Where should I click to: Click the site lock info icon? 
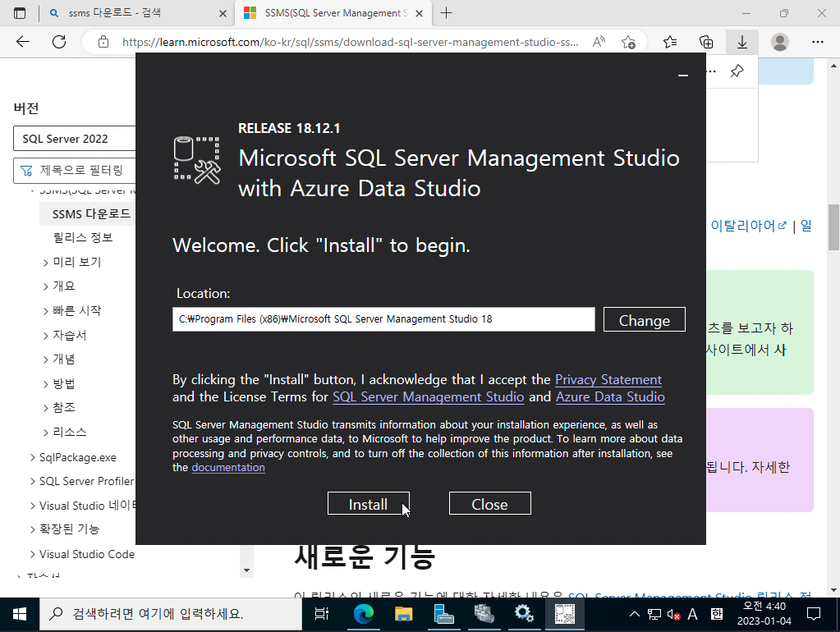click(103, 42)
